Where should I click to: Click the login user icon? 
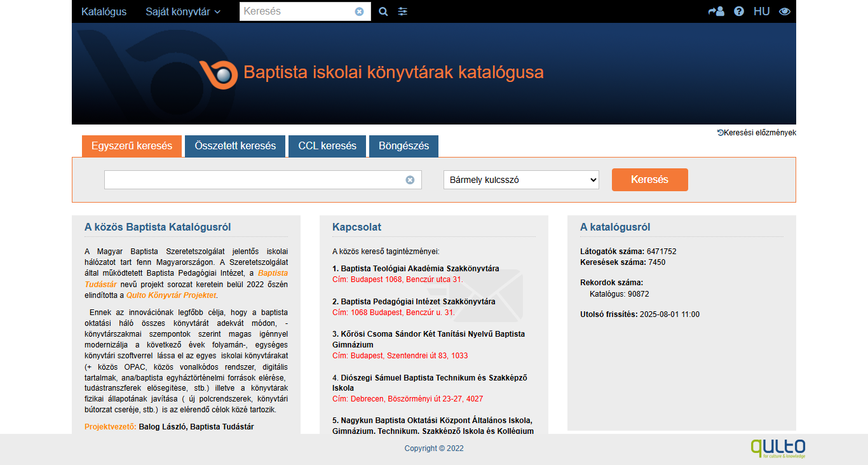click(716, 11)
